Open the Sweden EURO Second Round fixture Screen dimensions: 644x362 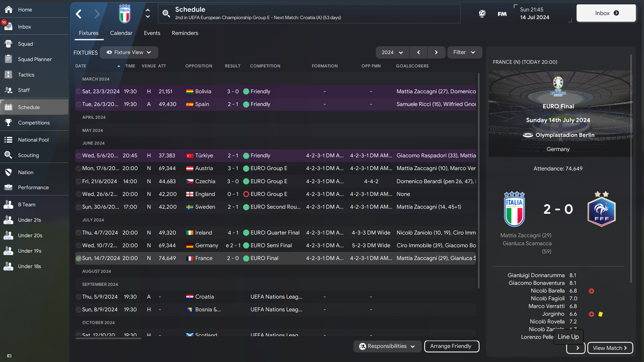pos(275,207)
